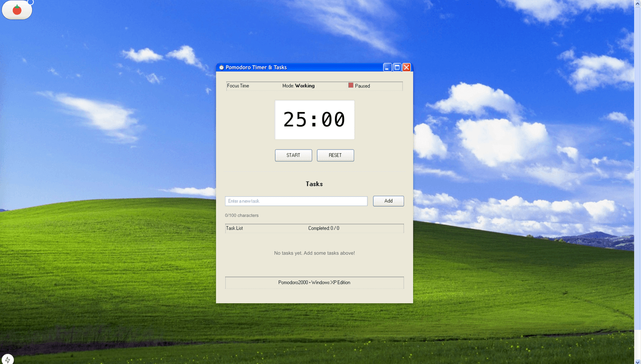The height and width of the screenshot is (364, 641).
Task: Click the 'Task List' header label
Action: coord(234,228)
